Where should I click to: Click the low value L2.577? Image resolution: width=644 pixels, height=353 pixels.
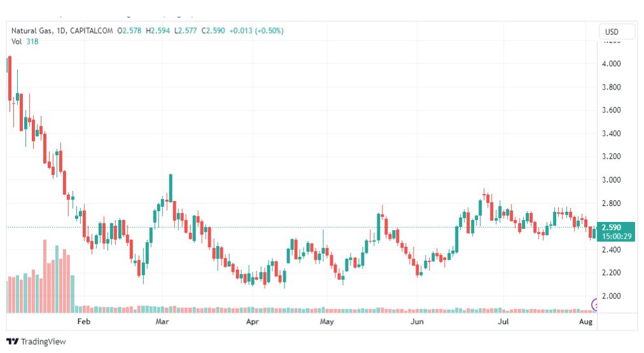(186, 31)
